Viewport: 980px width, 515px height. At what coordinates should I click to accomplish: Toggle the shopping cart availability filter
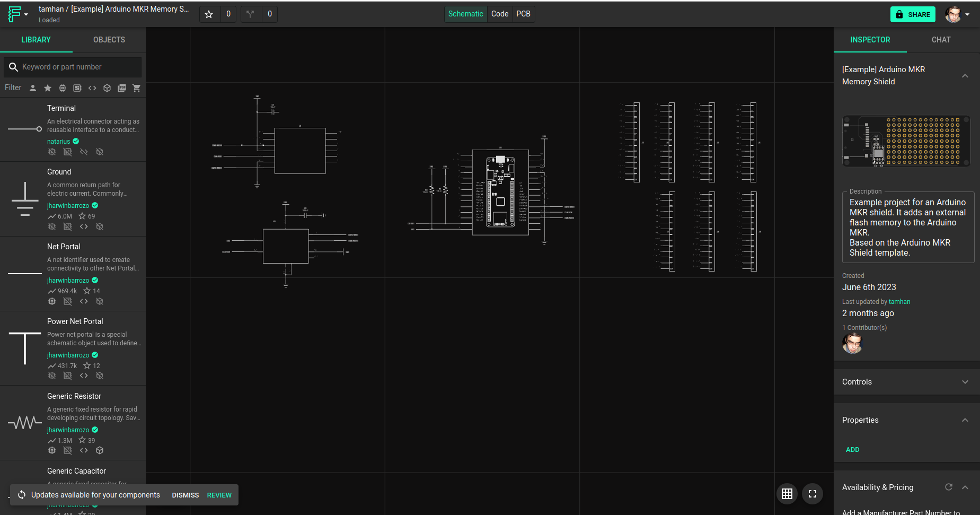pyautogui.click(x=137, y=88)
